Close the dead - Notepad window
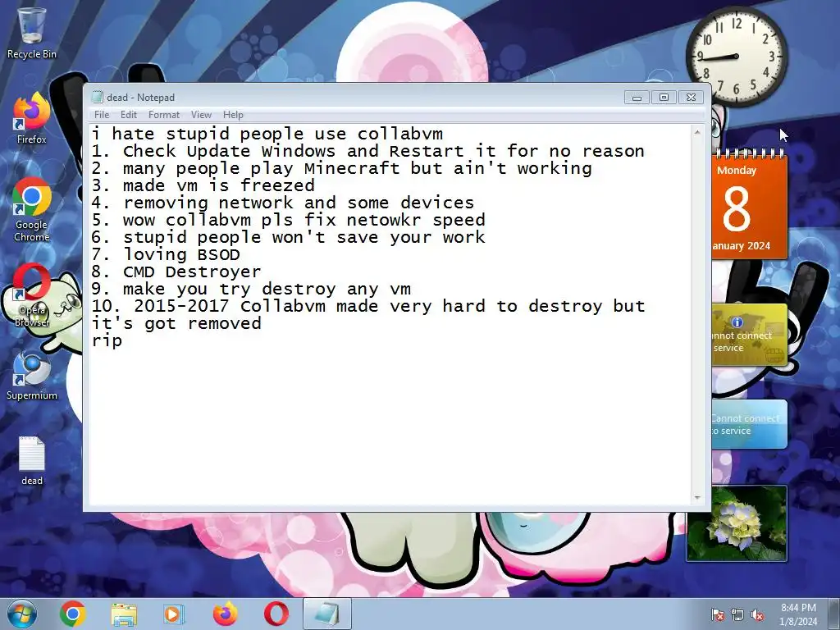840x630 pixels. click(x=691, y=98)
